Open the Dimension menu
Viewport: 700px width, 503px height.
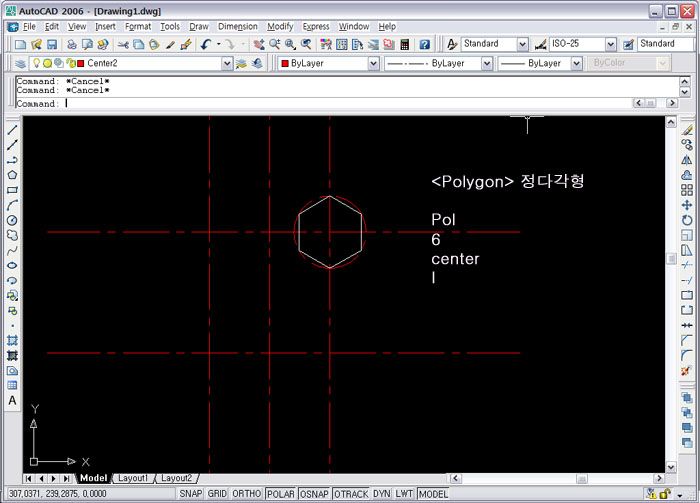tap(238, 27)
